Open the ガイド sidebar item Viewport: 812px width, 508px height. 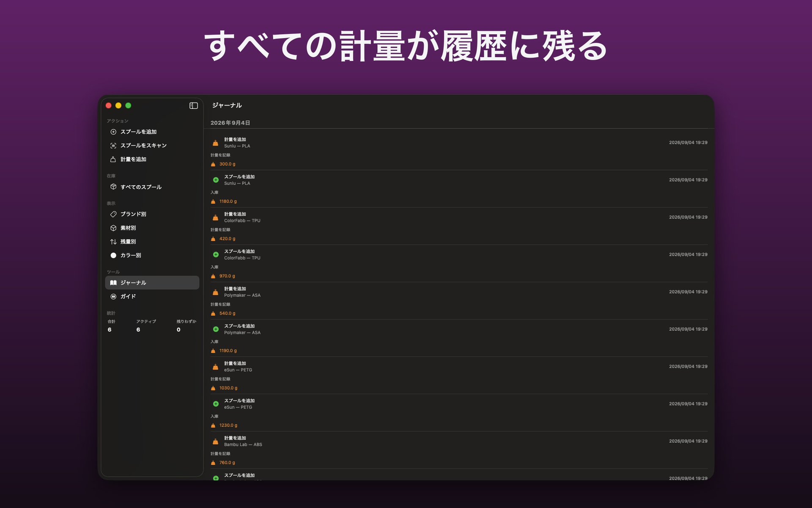tap(152, 296)
